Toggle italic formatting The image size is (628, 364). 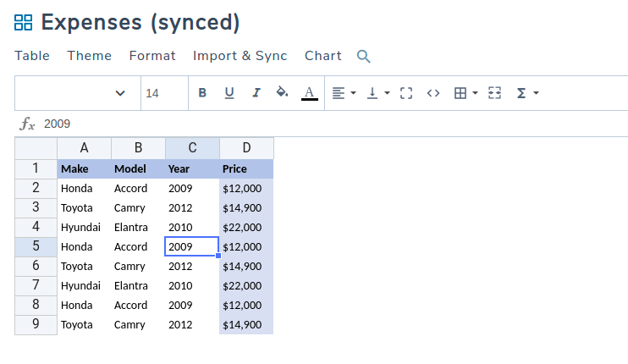click(256, 93)
